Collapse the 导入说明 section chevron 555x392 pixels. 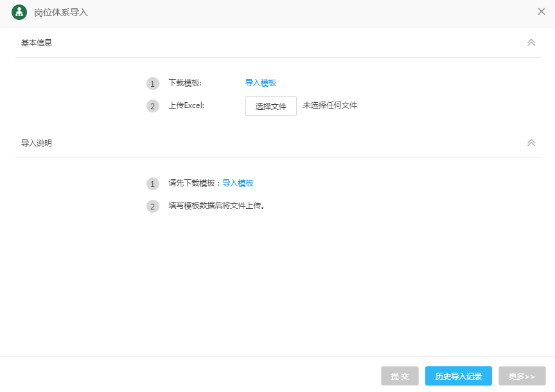(531, 143)
